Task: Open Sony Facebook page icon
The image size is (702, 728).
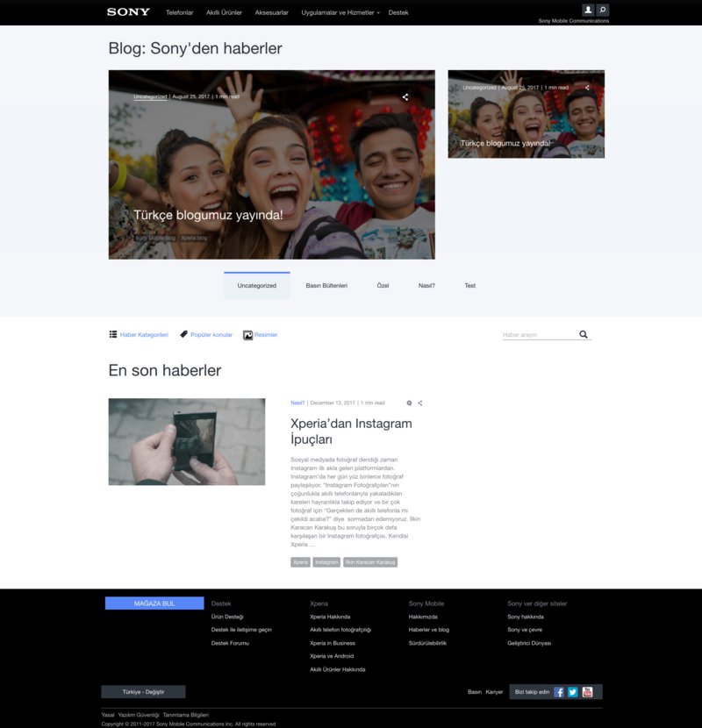Action: [559, 692]
